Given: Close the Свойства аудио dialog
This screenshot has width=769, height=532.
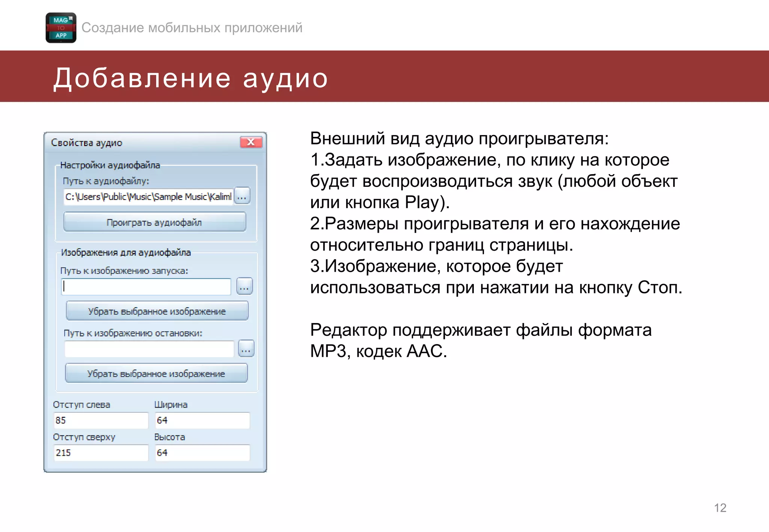Looking at the screenshot, I should pyautogui.click(x=251, y=142).
